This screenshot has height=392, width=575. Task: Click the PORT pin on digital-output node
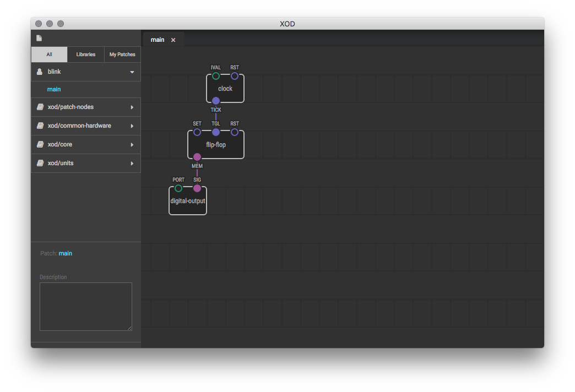click(x=178, y=188)
